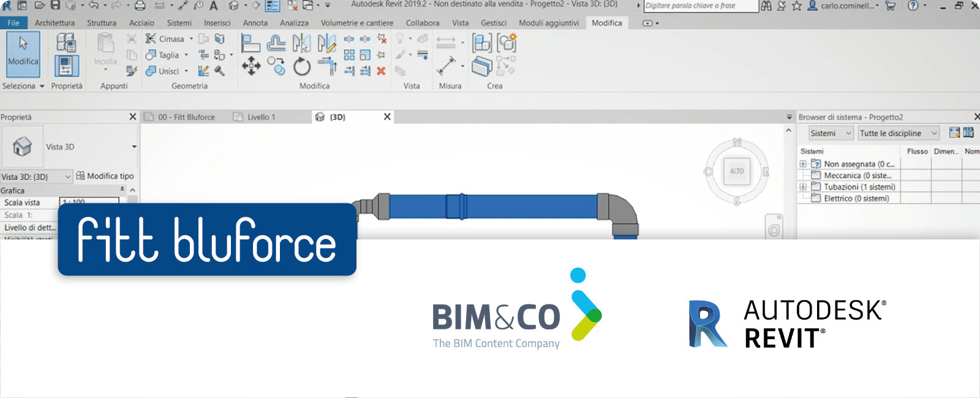Select 'Elettrico (0 sistemi)' row in system browser
The width and height of the screenshot is (980, 398).
click(x=850, y=198)
